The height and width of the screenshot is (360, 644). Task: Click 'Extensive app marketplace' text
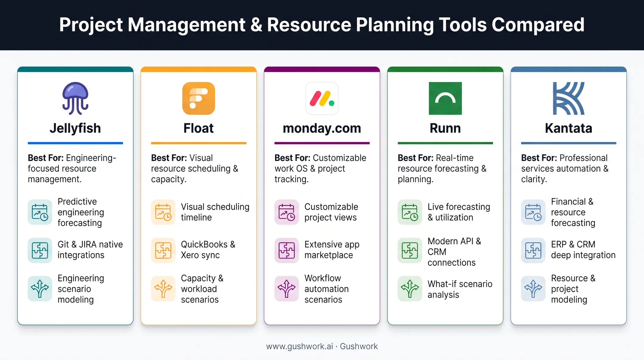(332, 250)
